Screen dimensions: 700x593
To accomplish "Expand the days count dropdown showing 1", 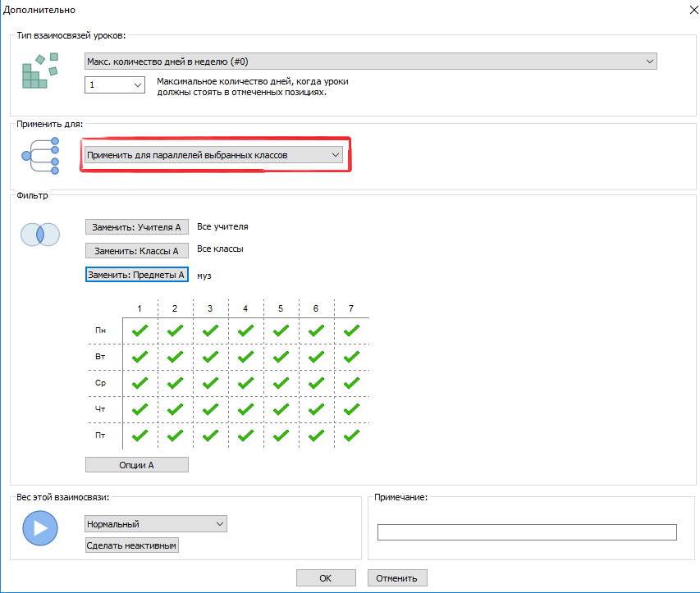I will 115,84.
